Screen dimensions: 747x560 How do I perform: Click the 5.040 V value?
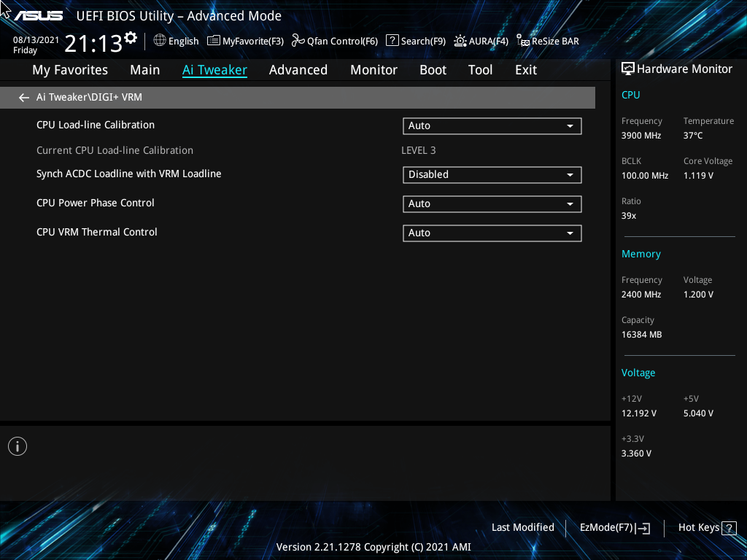tap(698, 413)
